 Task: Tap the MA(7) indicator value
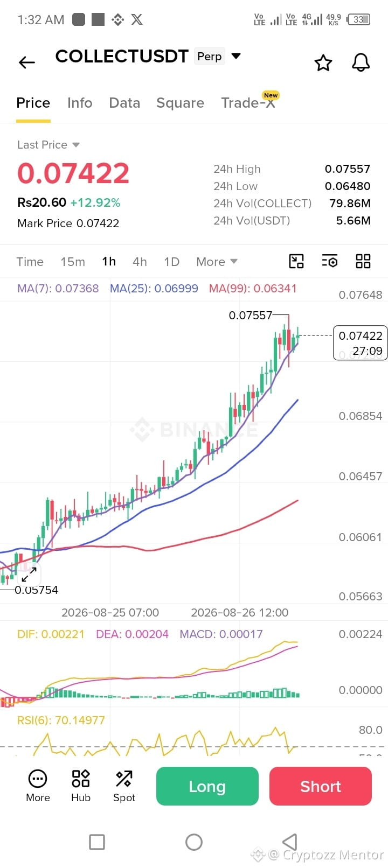pyautogui.click(x=58, y=288)
